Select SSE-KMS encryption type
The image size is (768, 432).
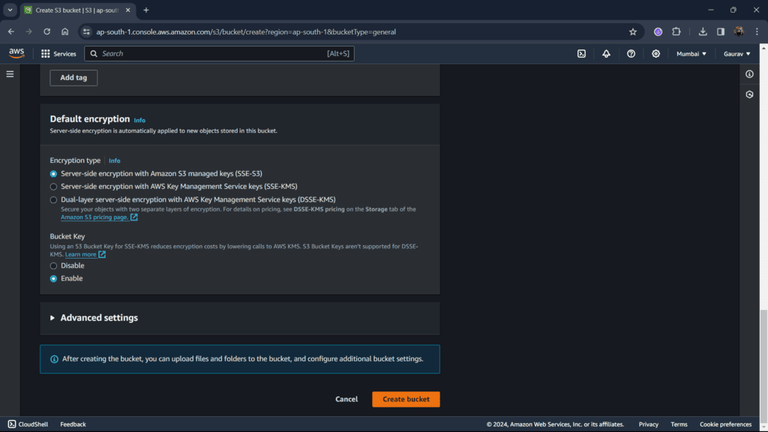pyautogui.click(x=53, y=187)
